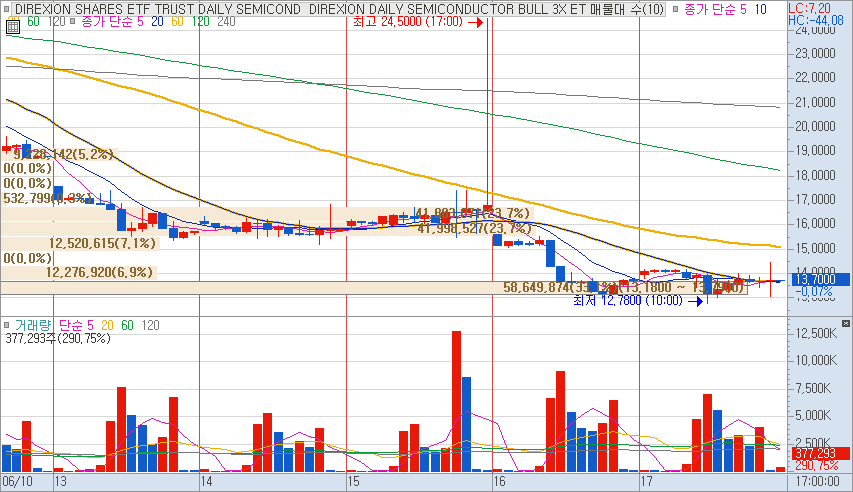853x492 pixels.
Task: Click volume profile label 9,228,142(5,2%)
Action: pyautogui.click(x=63, y=155)
